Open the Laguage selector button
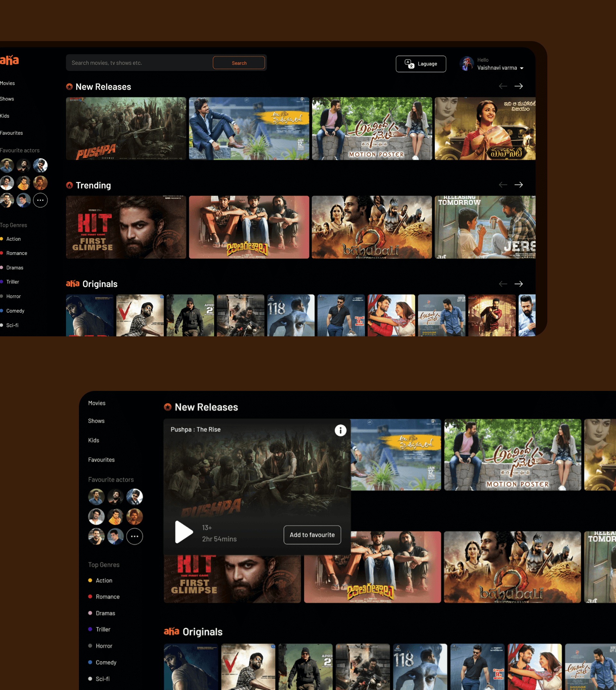This screenshot has height=690, width=616. 421,64
